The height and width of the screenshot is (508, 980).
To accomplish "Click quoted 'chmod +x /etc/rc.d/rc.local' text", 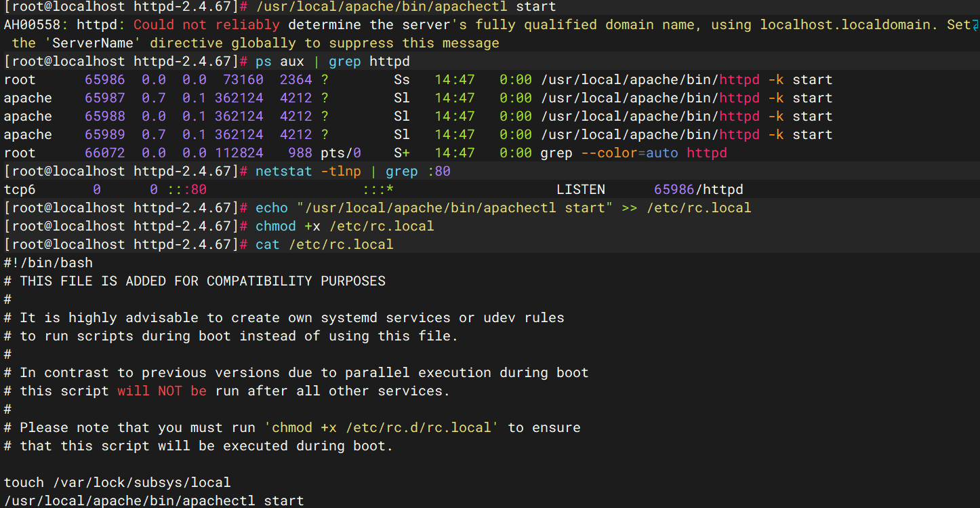I will pyautogui.click(x=382, y=428).
